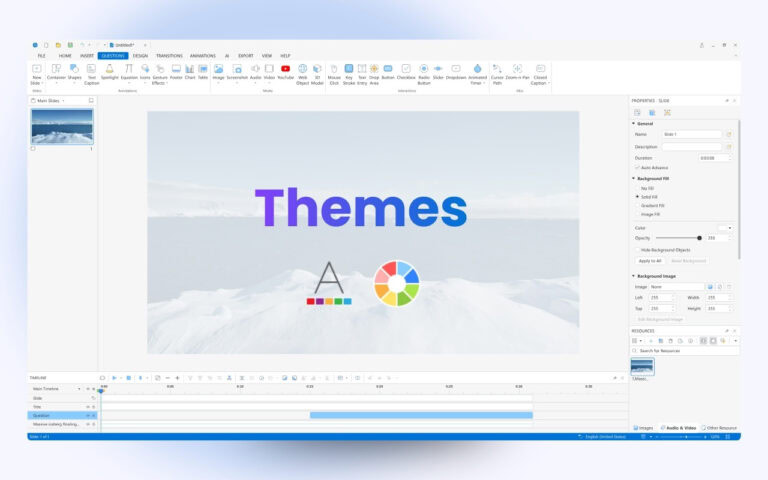The image size is (768, 480).
Task: Open the Icons gallery
Action: tap(145, 72)
